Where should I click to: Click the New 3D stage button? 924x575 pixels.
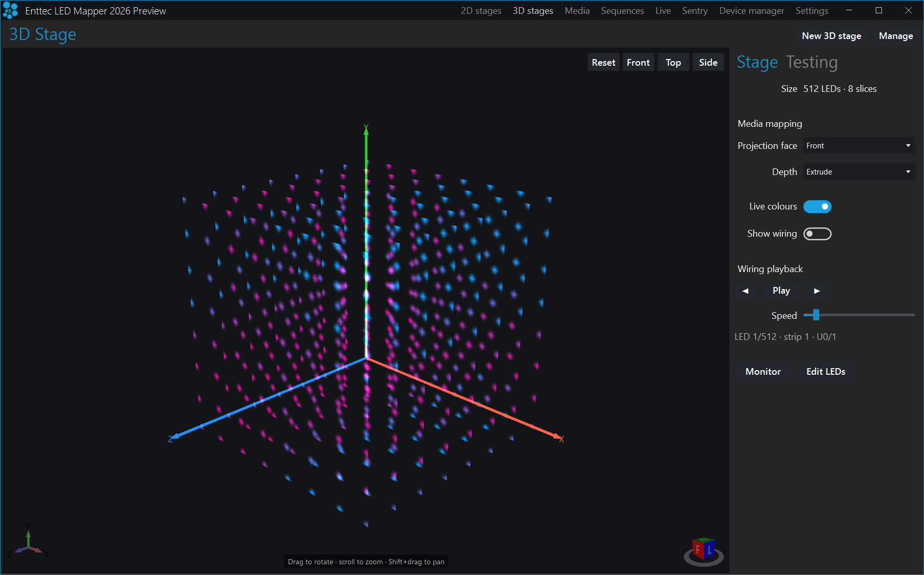[x=832, y=36]
